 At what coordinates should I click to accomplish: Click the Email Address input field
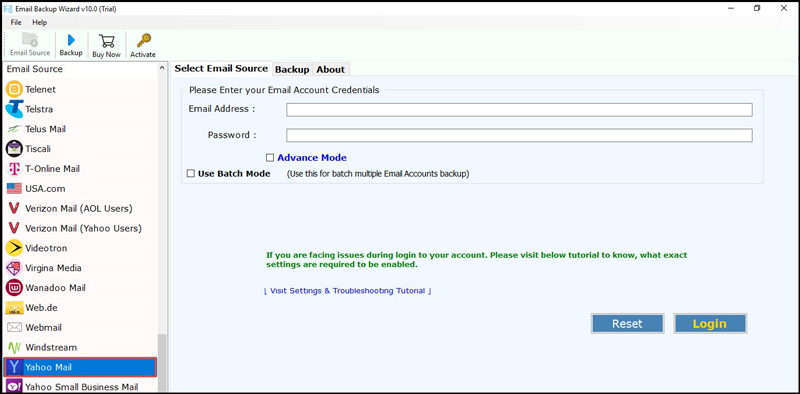[519, 110]
